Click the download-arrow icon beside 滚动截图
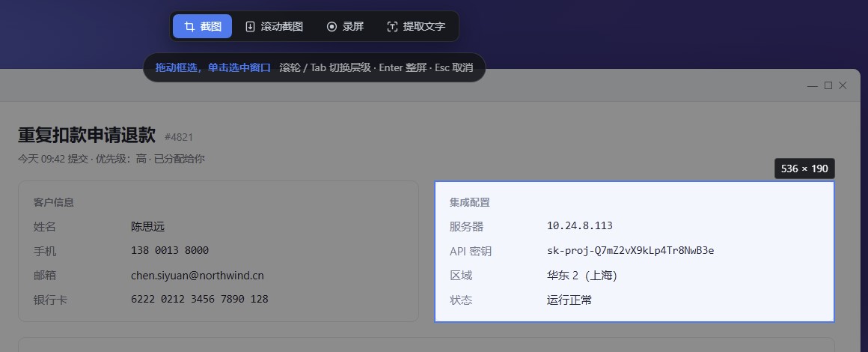868x352 pixels. 250,27
